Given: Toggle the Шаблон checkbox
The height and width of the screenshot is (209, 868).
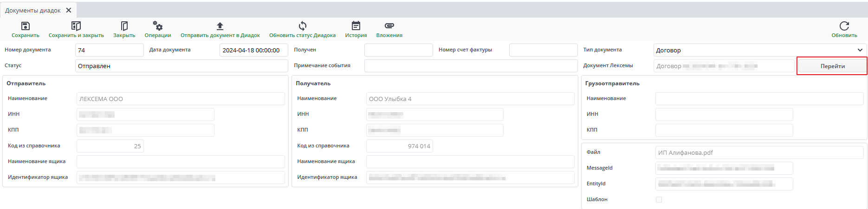Looking at the screenshot, I should click(659, 200).
